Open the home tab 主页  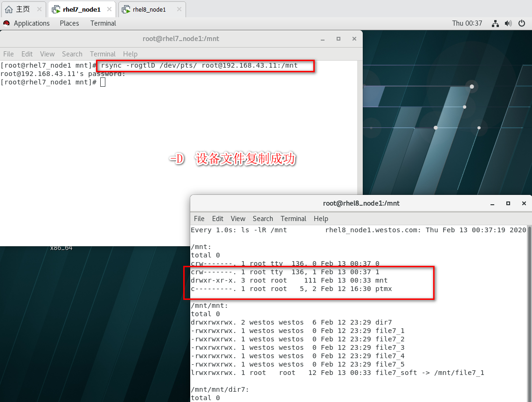pos(23,9)
